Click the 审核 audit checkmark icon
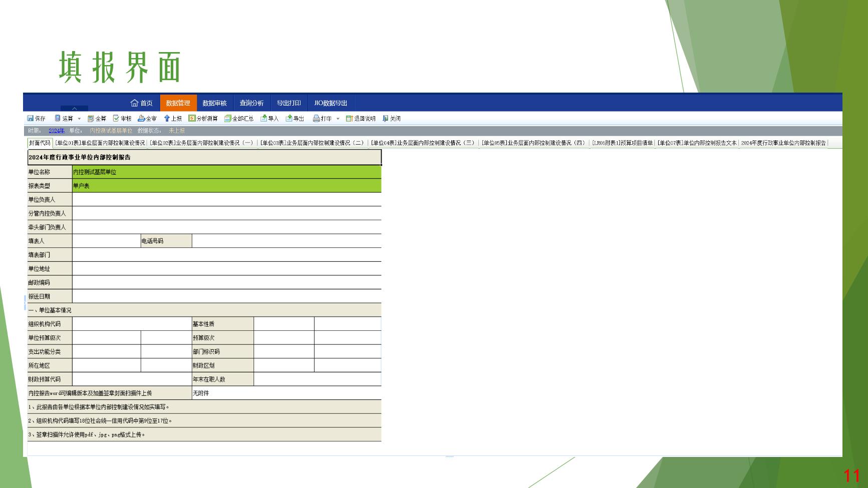Screen dimensions: 868x488 pyautogui.click(x=116, y=119)
